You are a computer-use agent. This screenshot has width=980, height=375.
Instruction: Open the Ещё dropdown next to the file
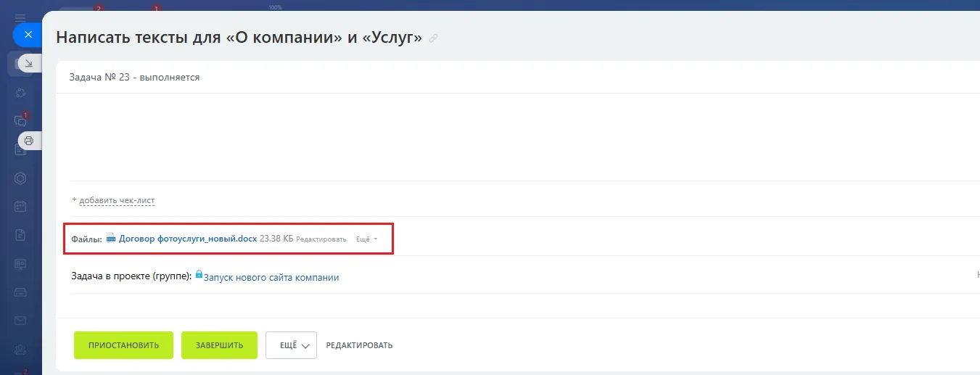[366, 239]
